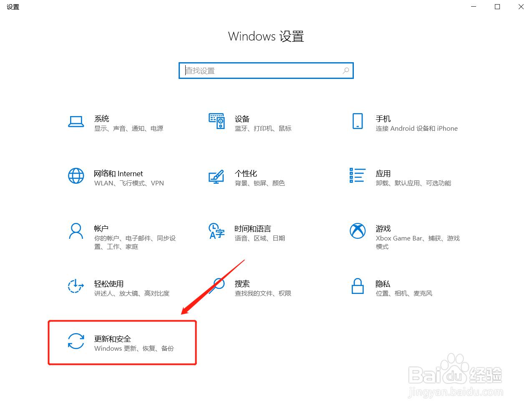Viewport: 532px width, 410px height.
Task: Open the 系统 (System) settings icon
Action: (76, 122)
